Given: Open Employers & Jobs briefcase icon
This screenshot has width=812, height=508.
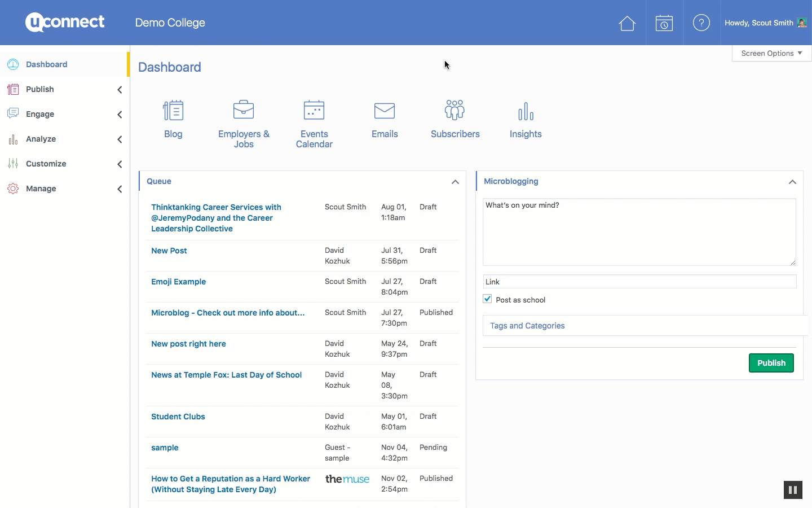Looking at the screenshot, I should point(244,110).
